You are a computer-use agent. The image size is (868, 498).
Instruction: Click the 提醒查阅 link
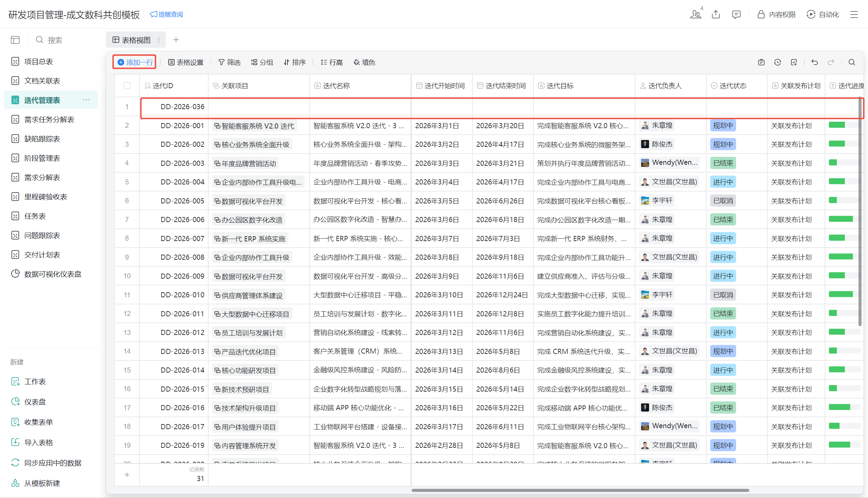click(166, 14)
